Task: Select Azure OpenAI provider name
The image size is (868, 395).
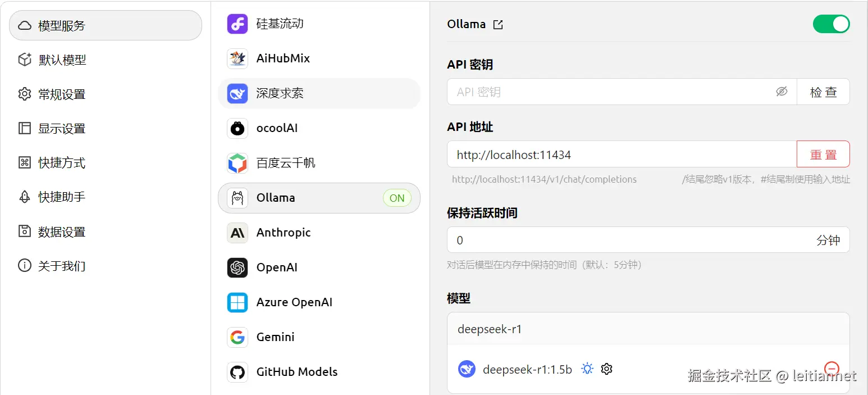Action: [x=294, y=302]
